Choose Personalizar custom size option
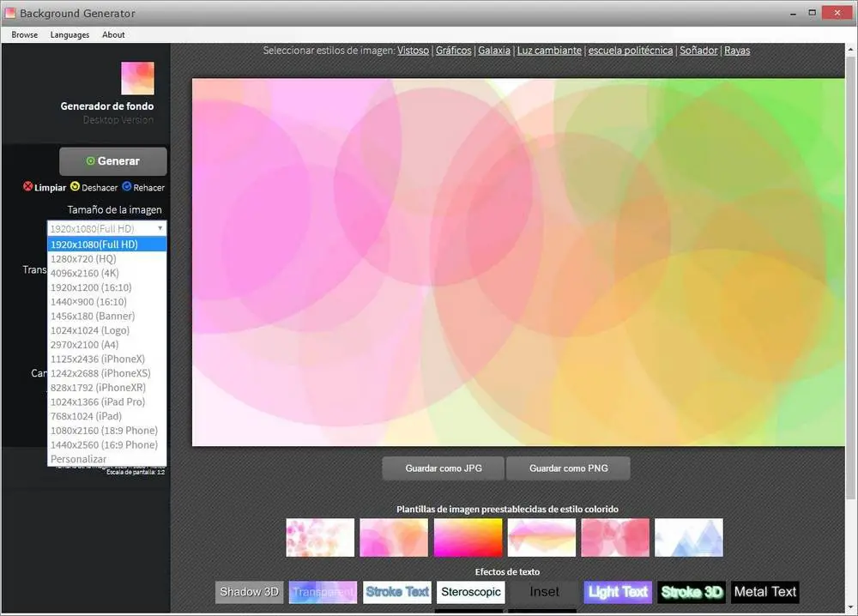This screenshot has width=858, height=616. [x=106, y=459]
